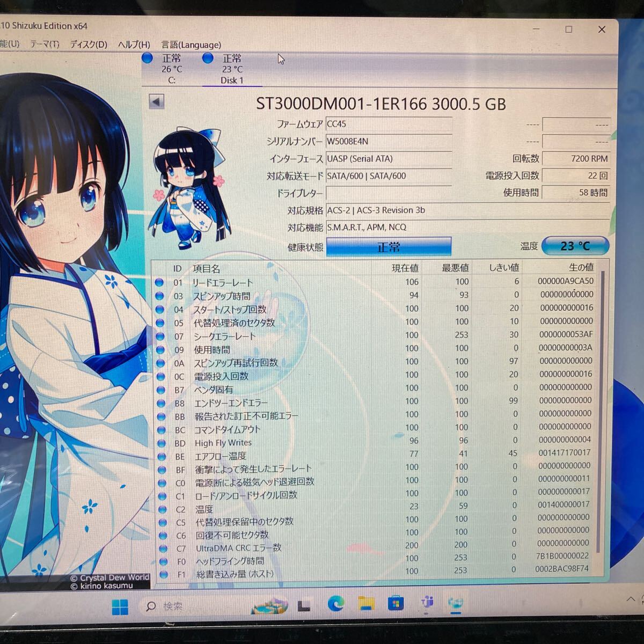The image size is (644, 644).
Task: Click the ACS-2 | ACS-3 Revision 3b field
Action: point(467,210)
